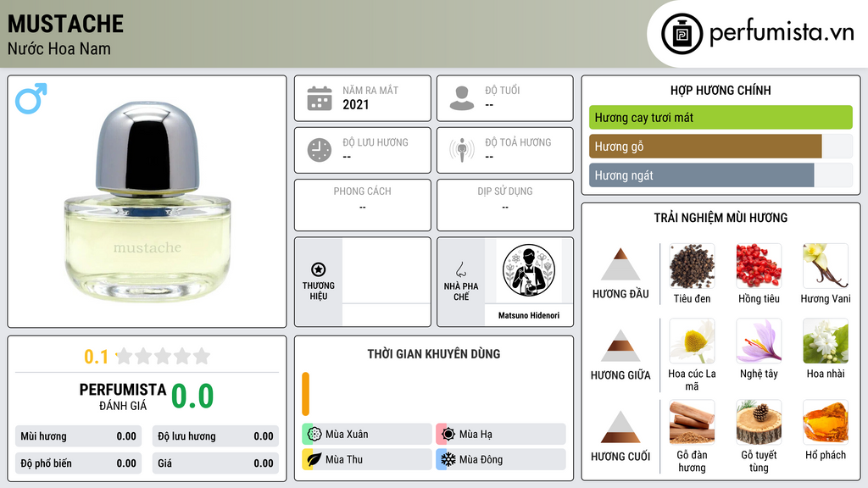The width and height of the screenshot is (868, 488).
Task: Click the Nước Hoa Nam subtitle
Action: (x=58, y=48)
